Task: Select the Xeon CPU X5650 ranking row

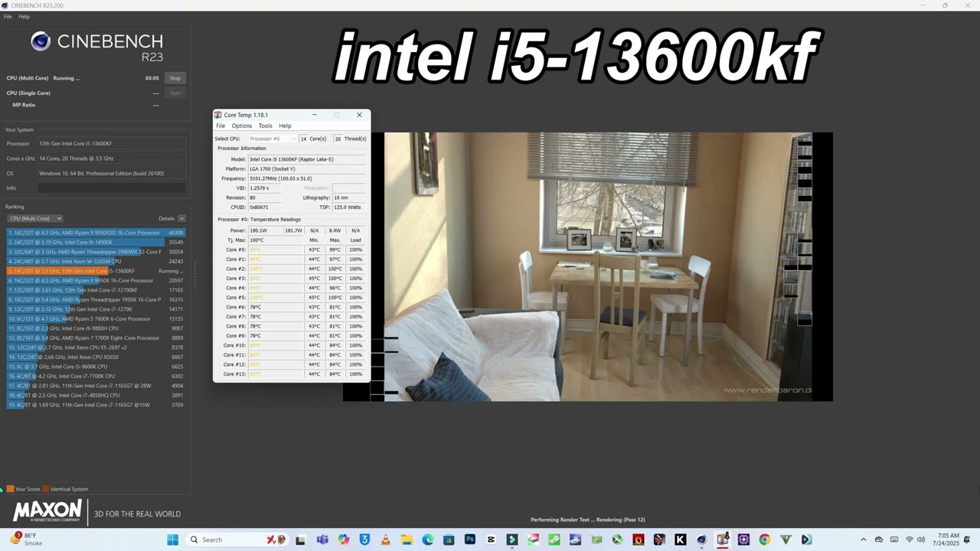Action: tap(96, 357)
